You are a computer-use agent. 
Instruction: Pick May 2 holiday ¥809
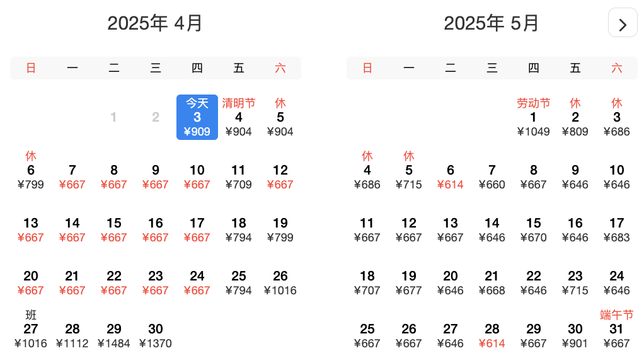click(x=575, y=117)
